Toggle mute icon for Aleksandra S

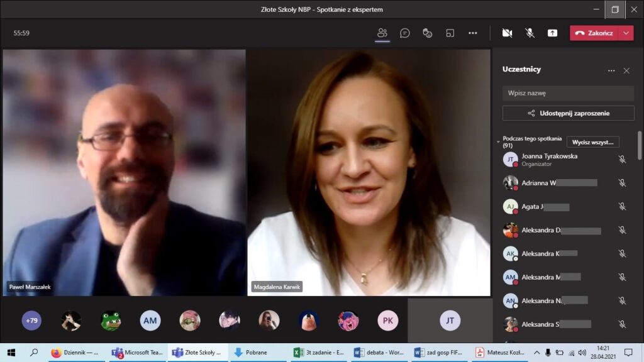pos(622,324)
